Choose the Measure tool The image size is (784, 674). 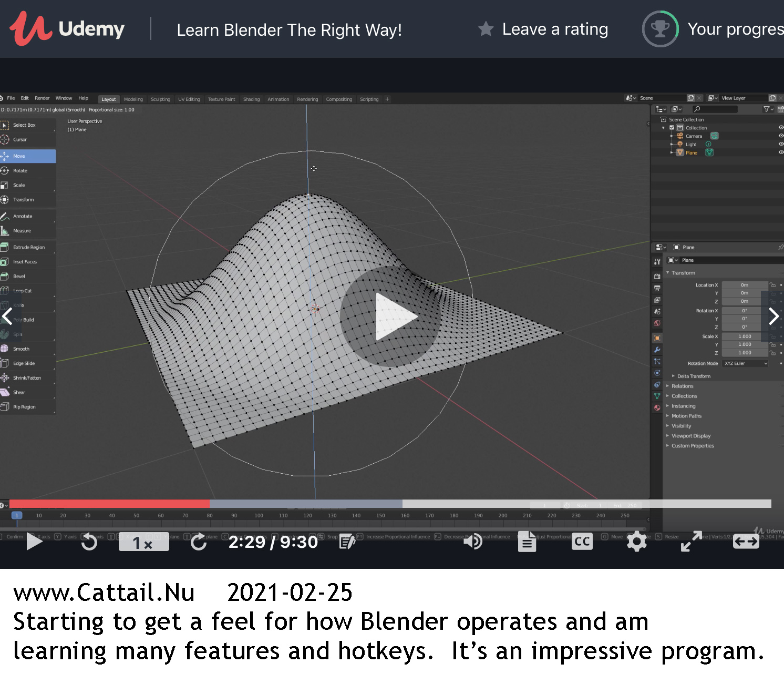[28, 231]
